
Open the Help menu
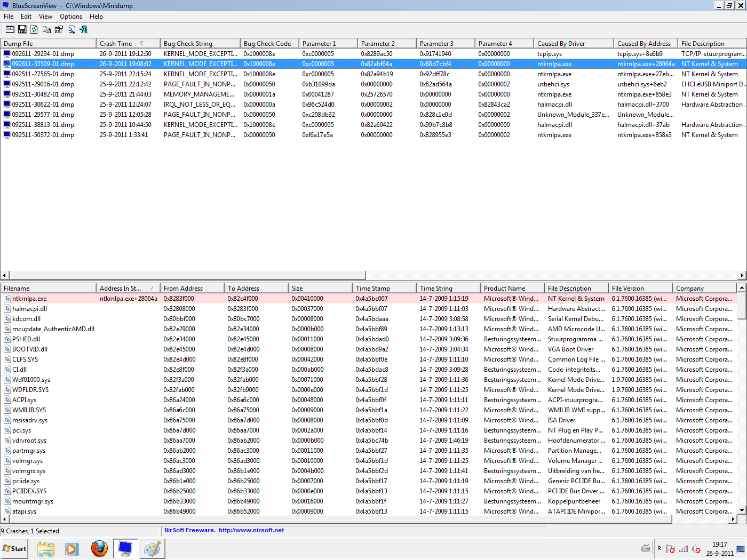click(96, 17)
